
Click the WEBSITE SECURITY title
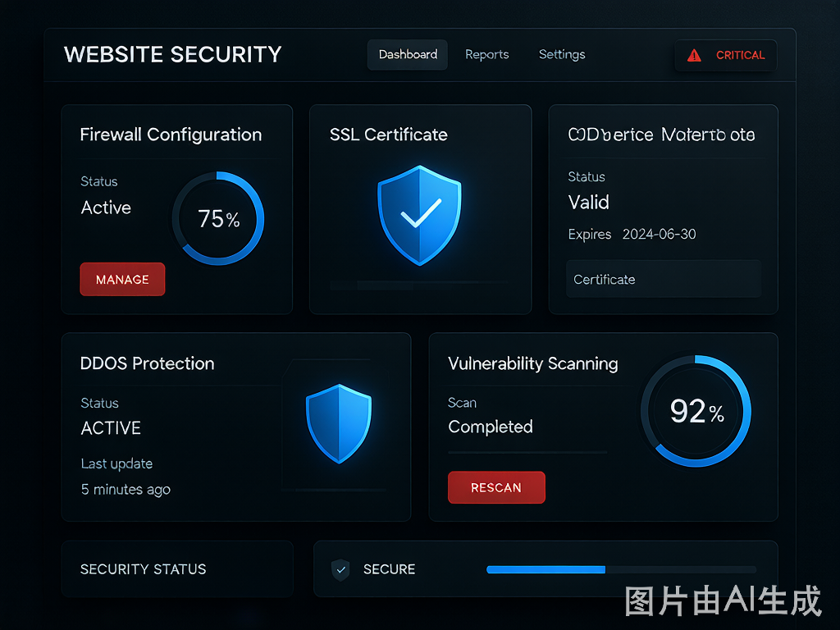pos(172,55)
